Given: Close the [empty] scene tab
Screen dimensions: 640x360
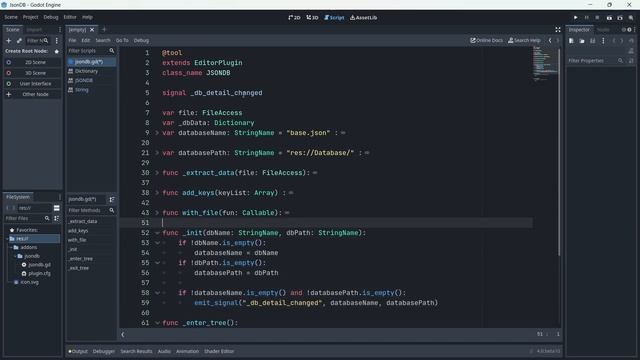Looking at the screenshot, I should tap(92, 29).
